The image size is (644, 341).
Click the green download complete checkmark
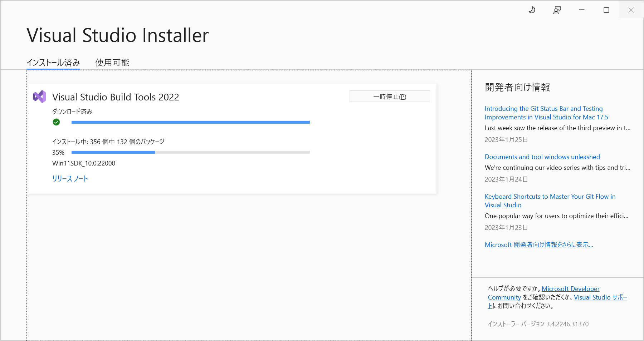[56, 122]
